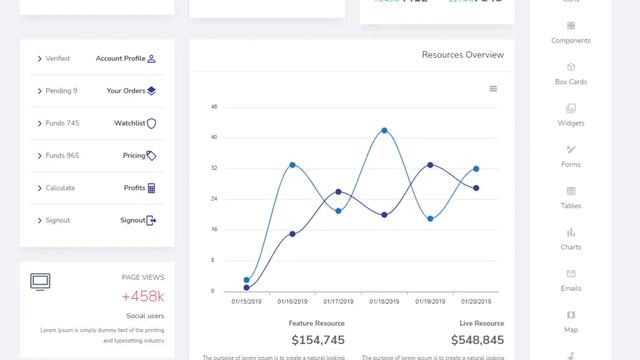640x360 pixels.
Task: Click light blue data point on 01/16/2019
Action: click(292, 165)
